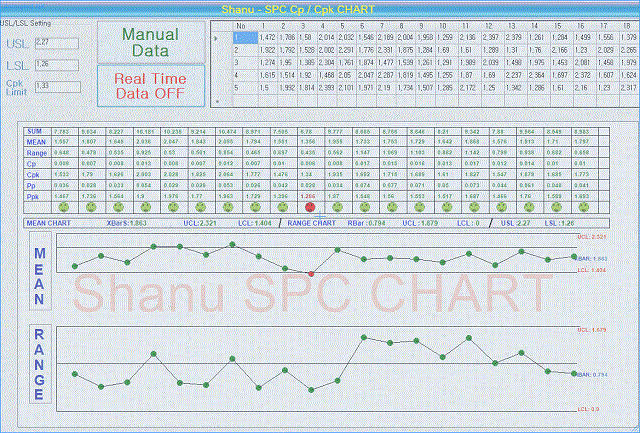
Task: Click the red point on the MEAN chart
Action: [311, 274]
